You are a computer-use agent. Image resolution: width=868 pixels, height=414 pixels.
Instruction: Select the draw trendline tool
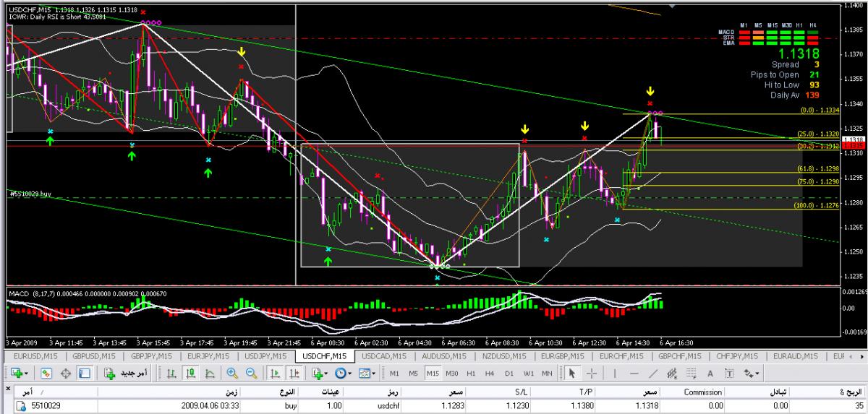tap(653, 374)
